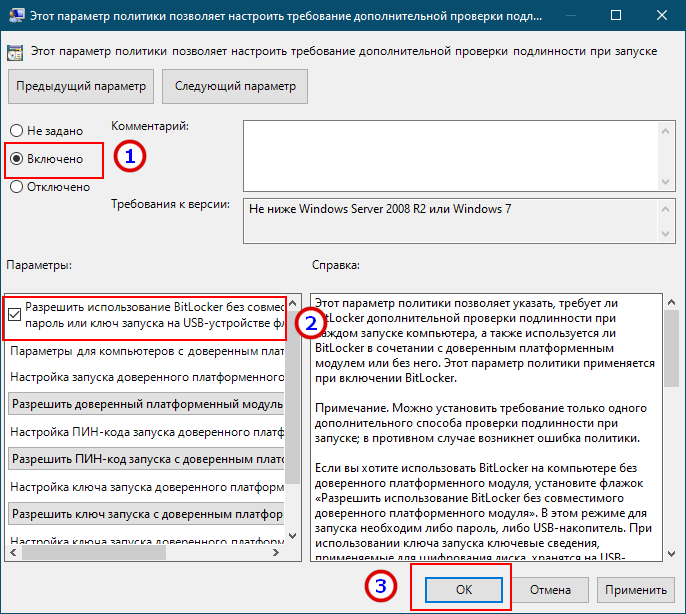This screenshot has width=686, height=614.
Task: Select the 'Отключено' radio button
Action: pyautogui.click(x=16, y=186)
